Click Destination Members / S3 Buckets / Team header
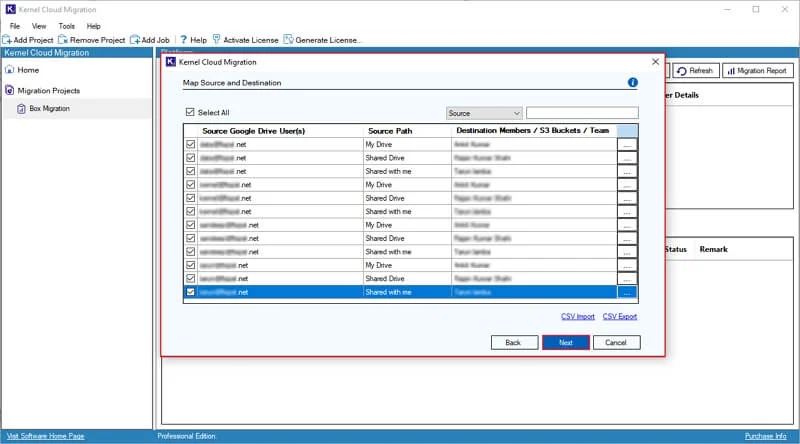The height and width of the screenshot is (444, 800). click(x=533, y=131)
